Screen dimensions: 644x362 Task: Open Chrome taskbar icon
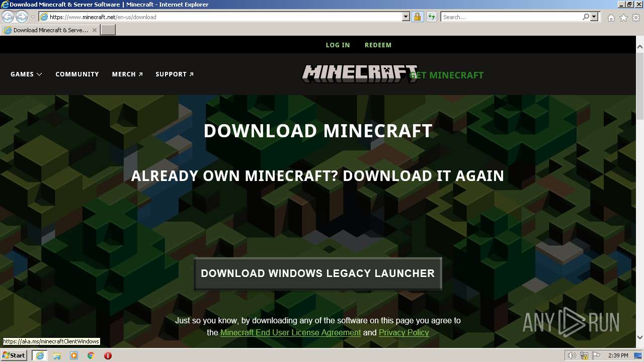pyautogui.click(x=91, y=355)
